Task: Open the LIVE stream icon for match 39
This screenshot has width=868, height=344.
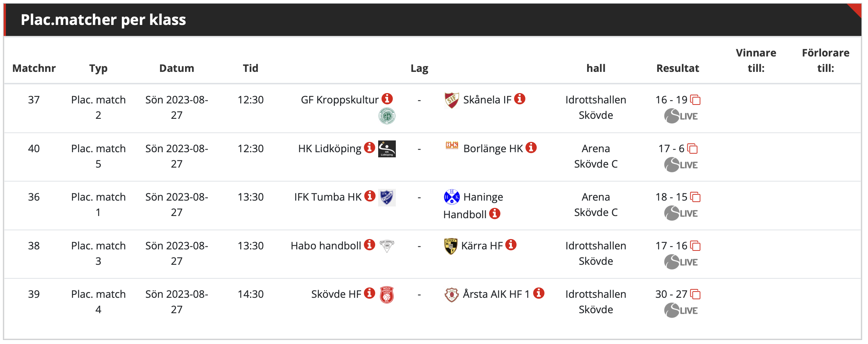Action: coord(681,311)
